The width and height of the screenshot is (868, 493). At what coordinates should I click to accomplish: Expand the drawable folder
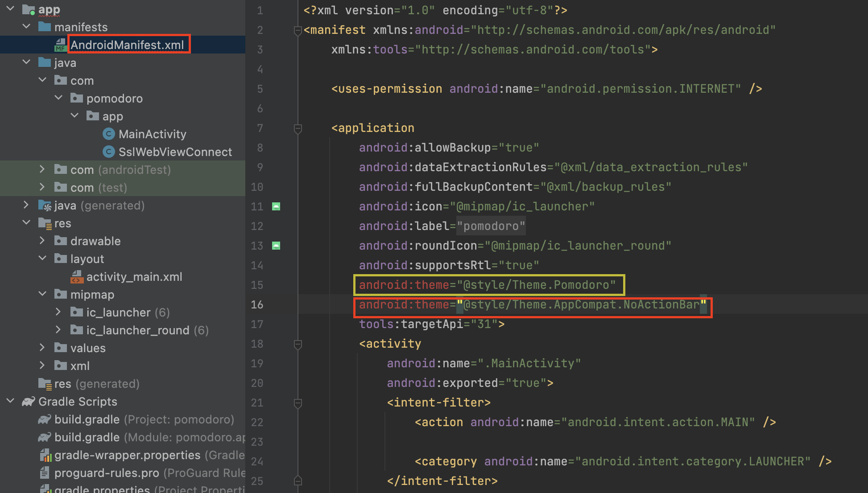[x=42, y=241]
